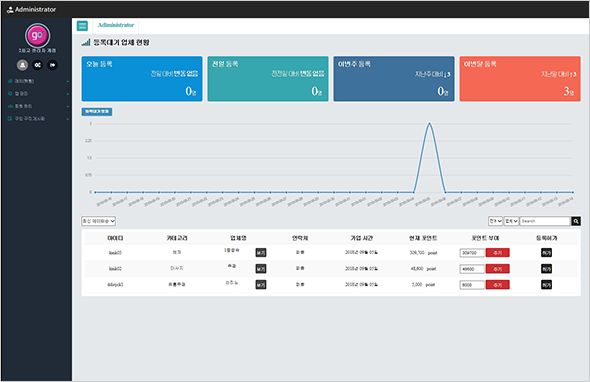Open the sort-order dropdown above the table
Image resolution: width=590 pixels, height=382 pixels.
click(x=99, y=221)
